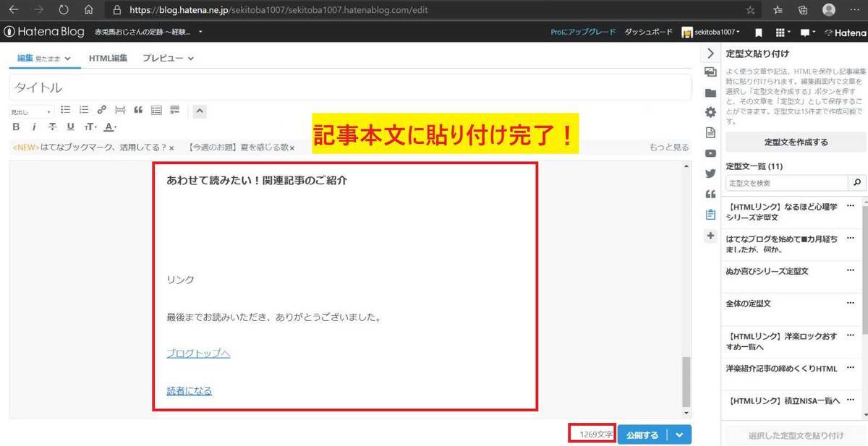The height and width of the screenshot is (446, 868).
Task: Click the 公開する publish button
Action: [642, 434]
